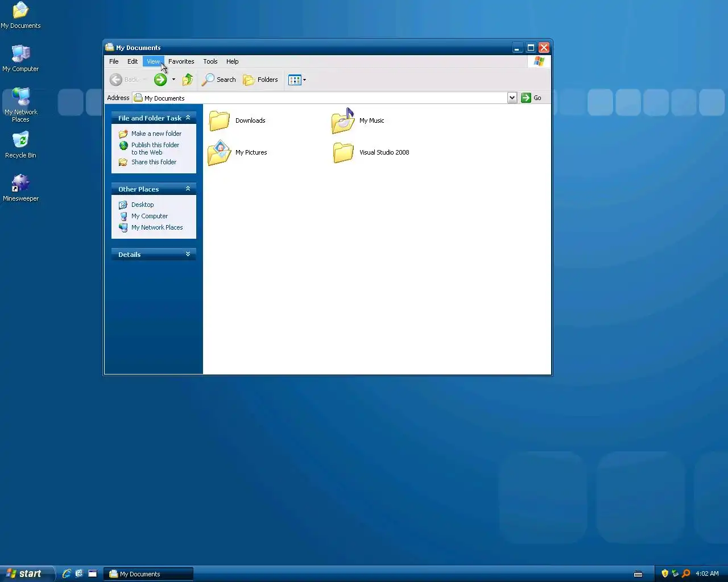Select the Visual Studio 2008 folder icon
The width and height of the screenshot is (728, 582).
click(x=343, y=152)
